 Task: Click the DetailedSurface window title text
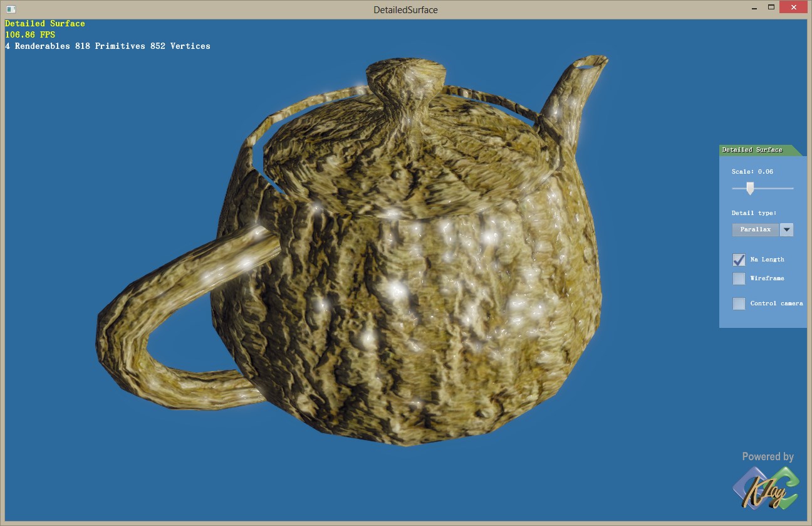tap(405, 10)
